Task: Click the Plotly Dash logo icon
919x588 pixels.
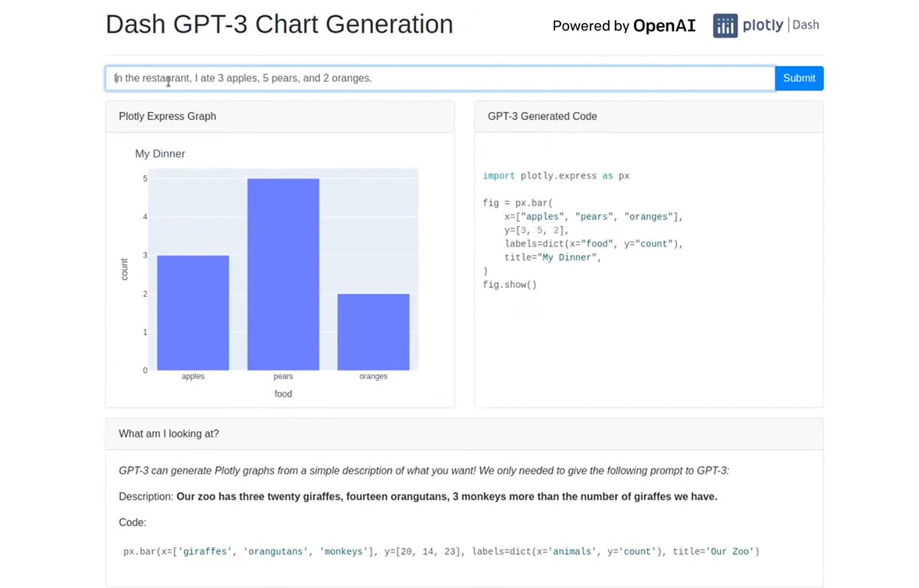Action: [725, 25]
